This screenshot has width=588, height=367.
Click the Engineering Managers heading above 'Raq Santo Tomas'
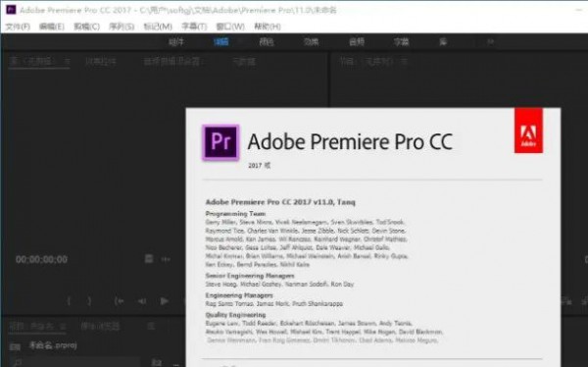pos(239,295)
